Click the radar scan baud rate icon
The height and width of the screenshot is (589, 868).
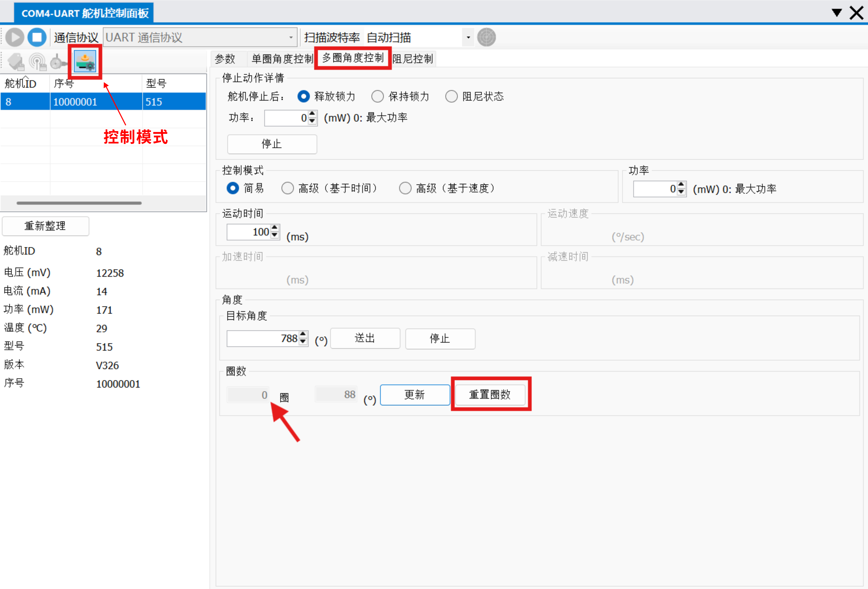[x=486, y=37]
